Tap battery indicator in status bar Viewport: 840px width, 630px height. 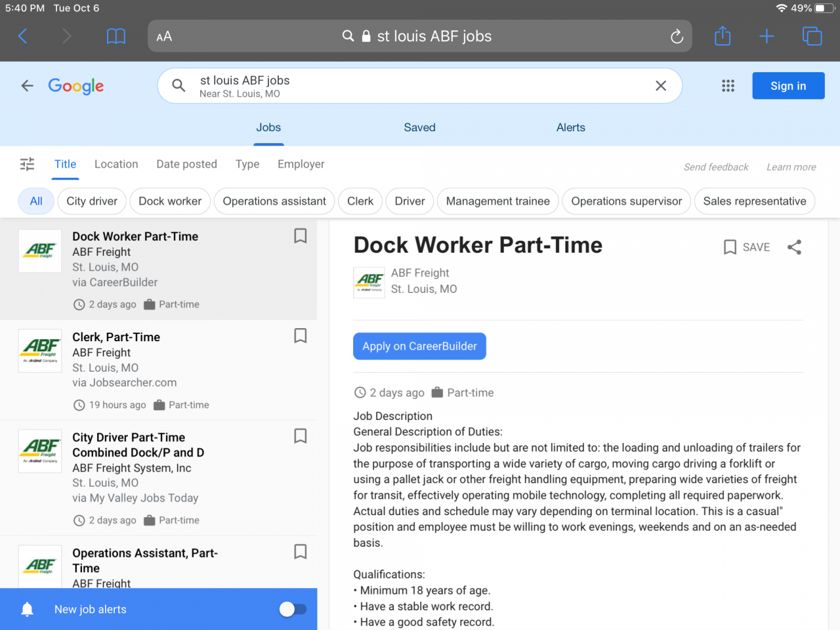click(825, 9)
